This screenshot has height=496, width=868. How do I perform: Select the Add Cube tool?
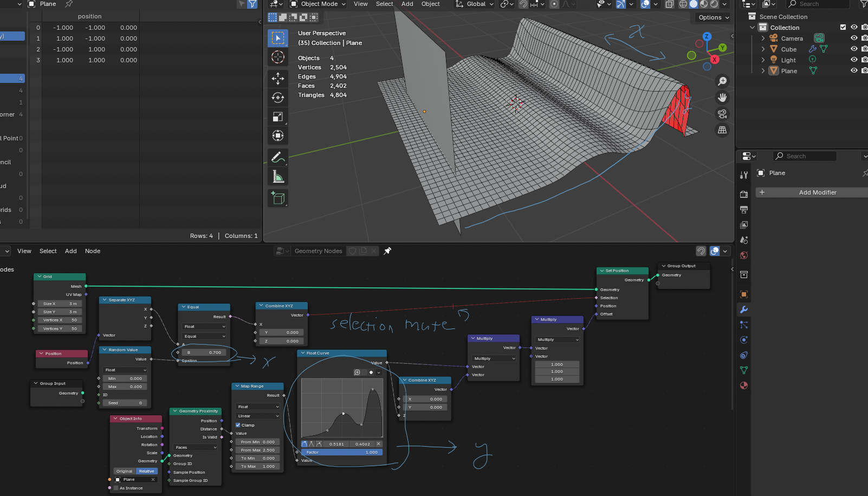(x=278, y=198)
